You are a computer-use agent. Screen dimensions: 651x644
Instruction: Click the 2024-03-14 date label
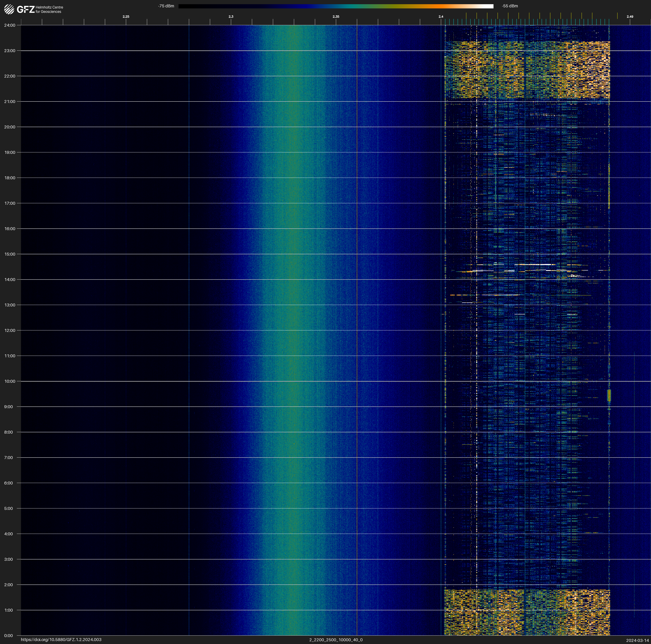click(x=637, y=640)
